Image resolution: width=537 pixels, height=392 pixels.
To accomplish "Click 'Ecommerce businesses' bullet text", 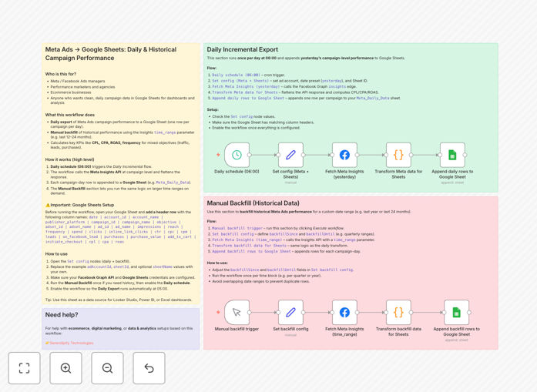I will tap(71, 92).
